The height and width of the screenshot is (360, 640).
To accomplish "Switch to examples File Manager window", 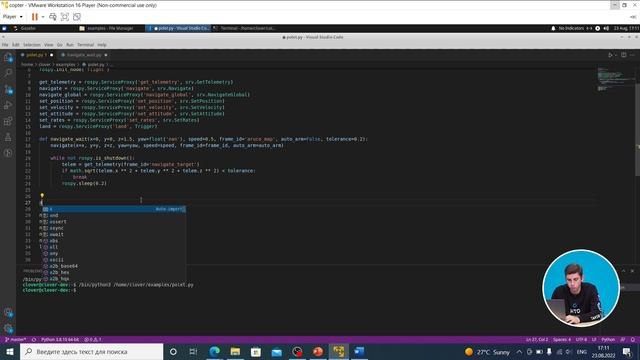I will [110, 28].
